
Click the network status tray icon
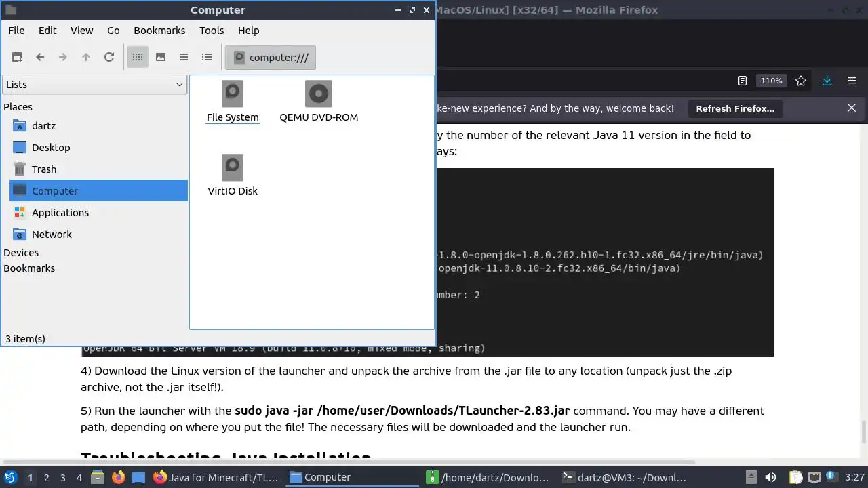pos(814,477)
